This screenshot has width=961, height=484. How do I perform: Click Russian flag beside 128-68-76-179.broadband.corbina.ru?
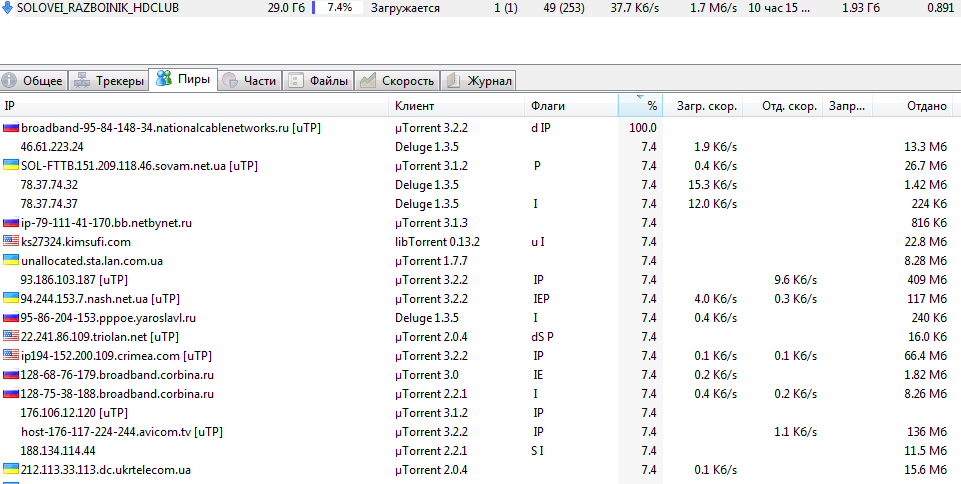(11, 374)
